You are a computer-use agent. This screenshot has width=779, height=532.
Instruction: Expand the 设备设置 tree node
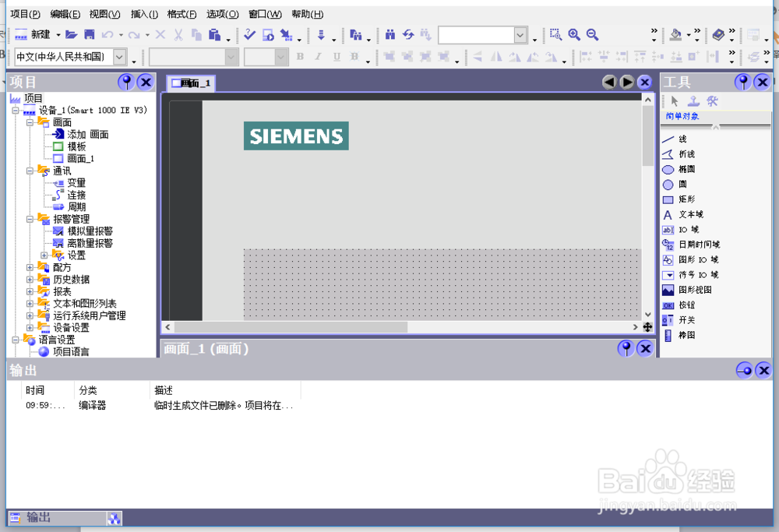pyautogui.click(x=30, y=328)
